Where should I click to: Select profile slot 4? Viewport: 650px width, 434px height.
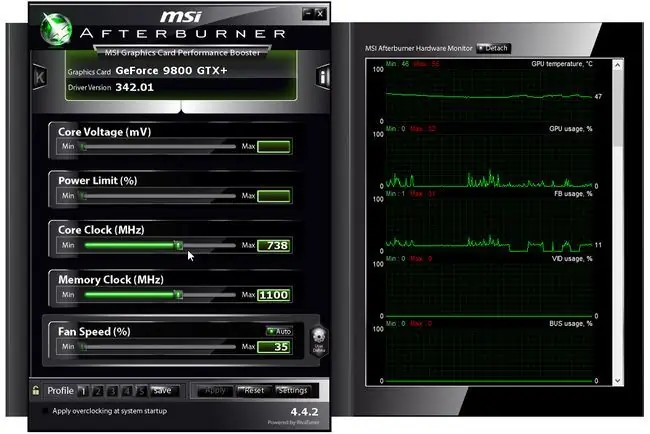127,391
